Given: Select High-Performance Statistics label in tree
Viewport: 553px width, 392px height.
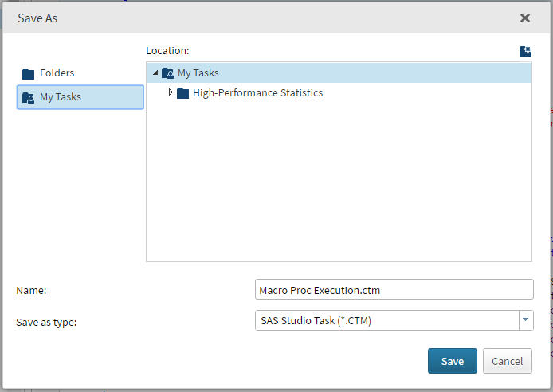Looking at the screenshot, I should click(x=257, y=93).
